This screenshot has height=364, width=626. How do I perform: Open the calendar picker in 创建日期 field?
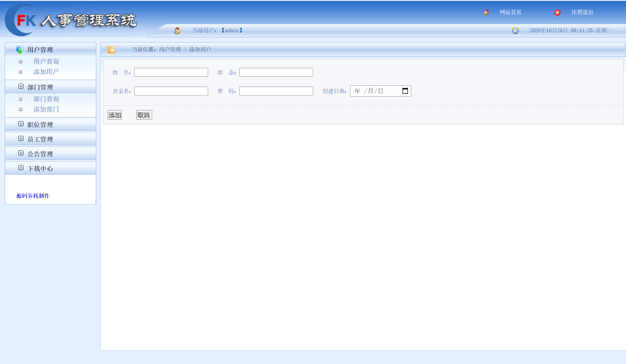click(x=405, y=91)
